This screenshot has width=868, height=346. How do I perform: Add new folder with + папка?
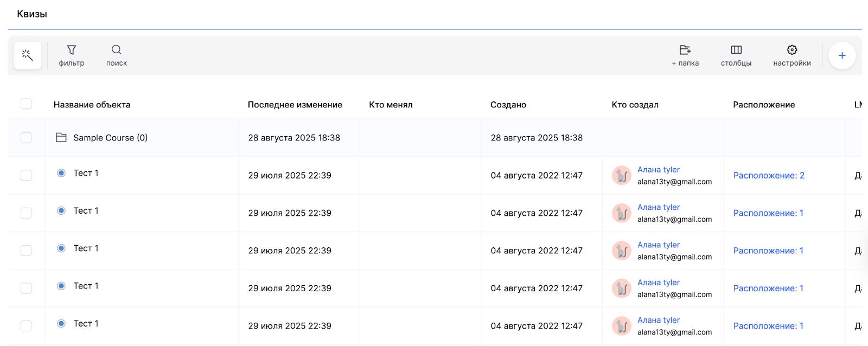pyautogui.click(x=685, y=55)
